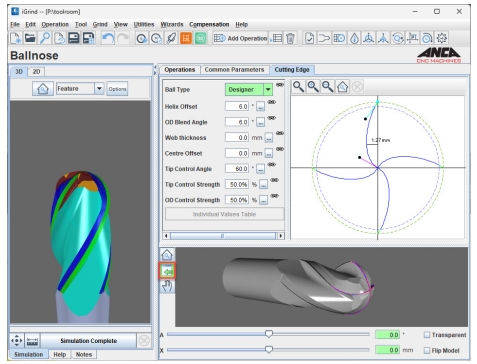Click the settings gear toolbar icon
Screen dimensions: 477x364
pyautogui.click(x=442, y=38)
